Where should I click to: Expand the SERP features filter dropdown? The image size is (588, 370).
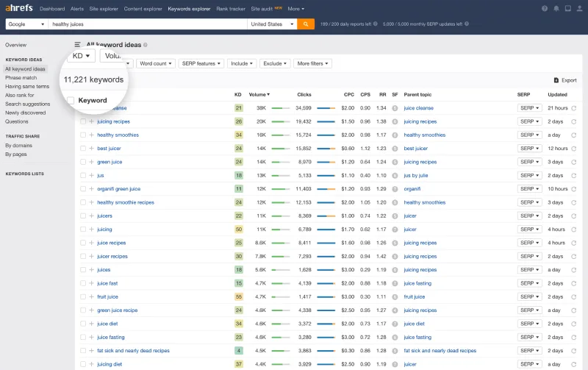[201, 64]
